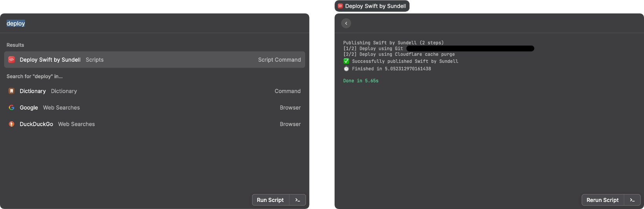The height and width of the screenshot is (209, 644).
Task: Click the "Browser" label on the Google row
Action: coord(290,108)
